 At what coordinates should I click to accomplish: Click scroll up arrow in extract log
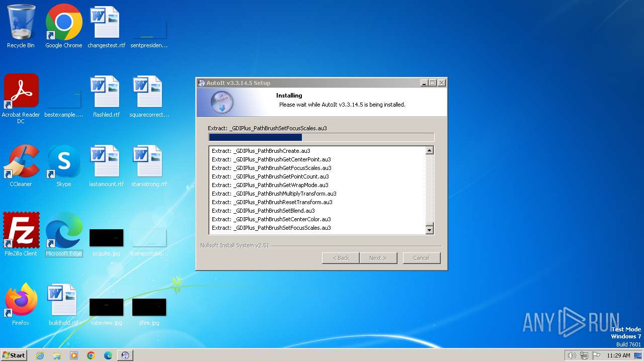tap(429, 150)
